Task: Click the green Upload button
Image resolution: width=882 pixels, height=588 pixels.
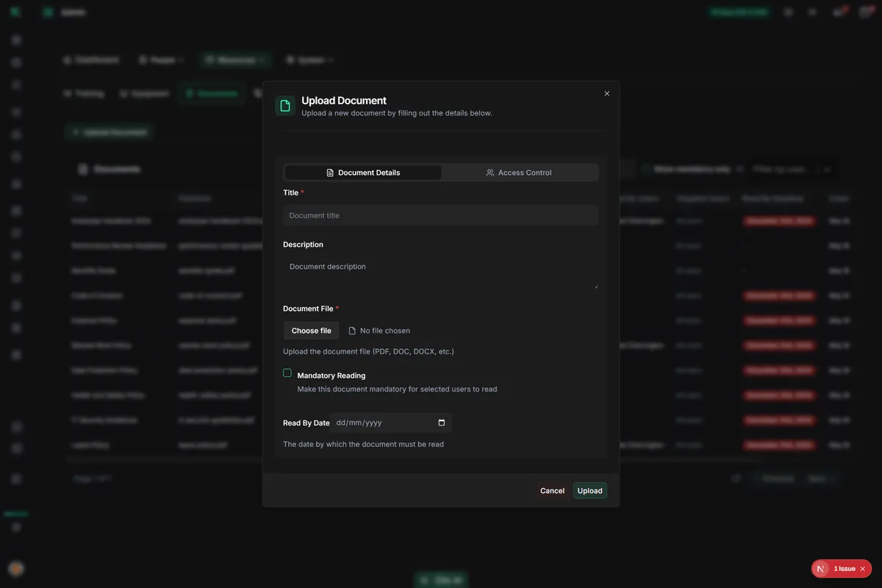Action: (x=589, y=491)
